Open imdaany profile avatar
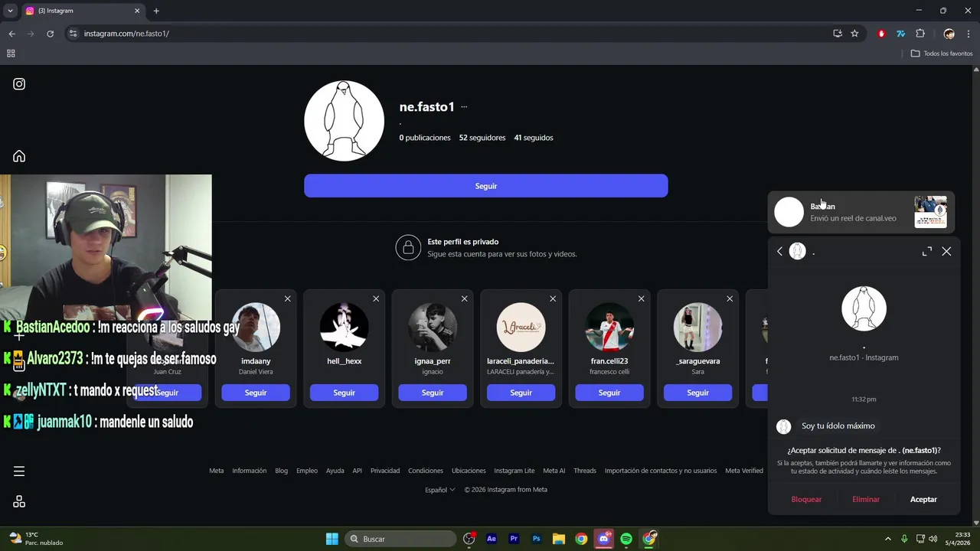Screen dimensions: 980x551 pyautogui.click(x=256, y=328)
